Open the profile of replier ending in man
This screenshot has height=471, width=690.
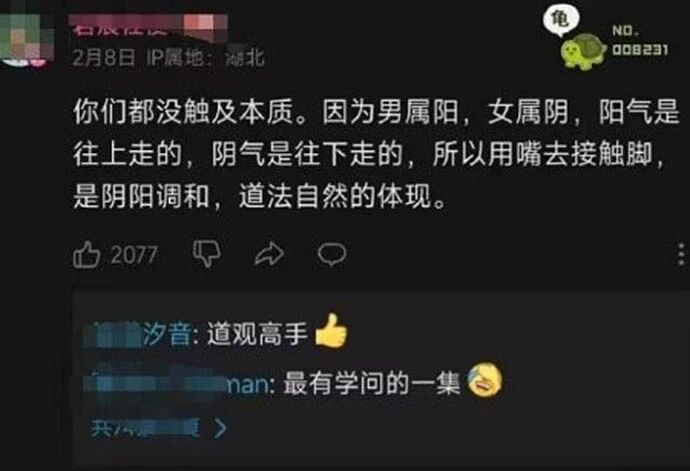(x=176, y=383)
